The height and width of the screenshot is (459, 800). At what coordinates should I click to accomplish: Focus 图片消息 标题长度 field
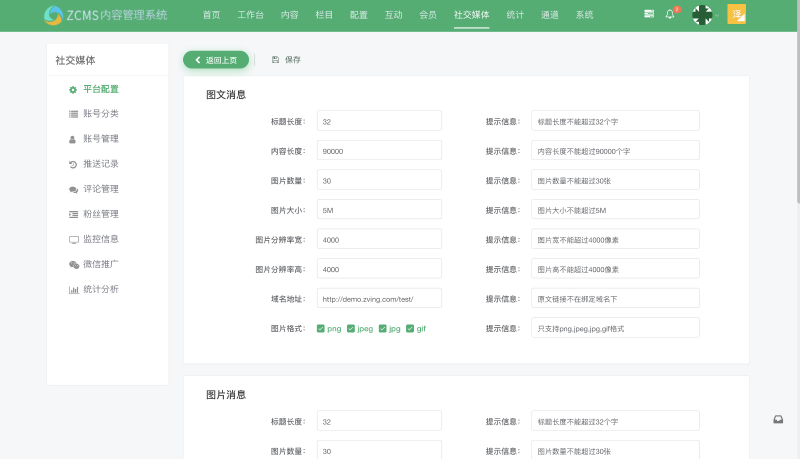[379, 421]
